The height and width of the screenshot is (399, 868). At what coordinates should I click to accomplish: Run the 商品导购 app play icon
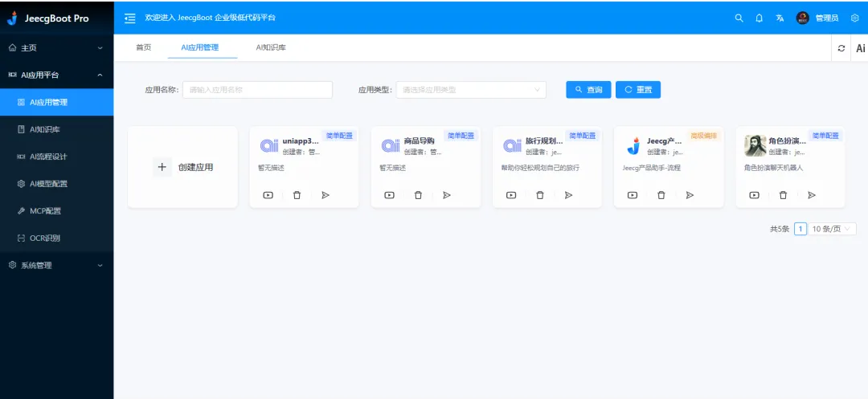click(389, 195)
